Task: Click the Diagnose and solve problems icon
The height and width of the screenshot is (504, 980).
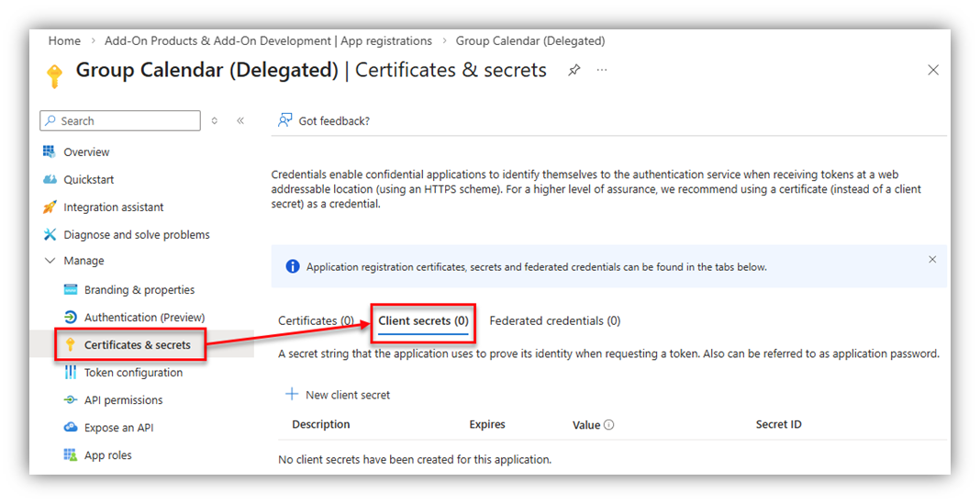Action: (x=50, y=235)
